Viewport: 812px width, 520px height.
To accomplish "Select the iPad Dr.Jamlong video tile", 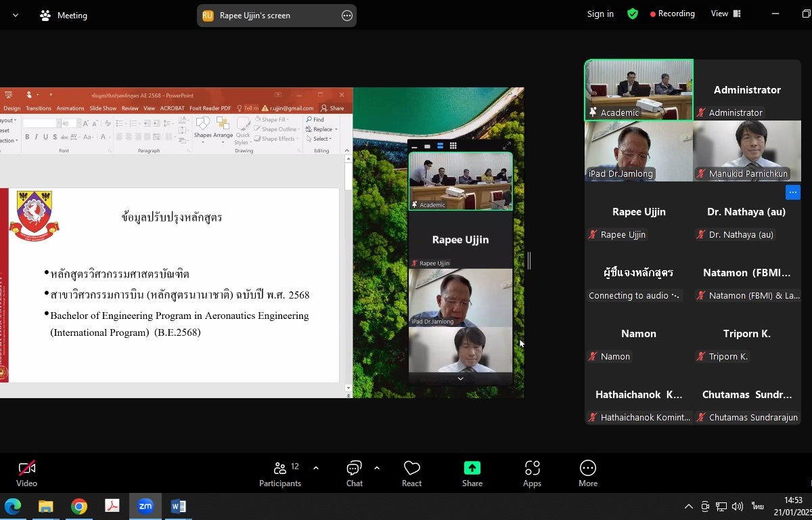I will tap(639, 150).
